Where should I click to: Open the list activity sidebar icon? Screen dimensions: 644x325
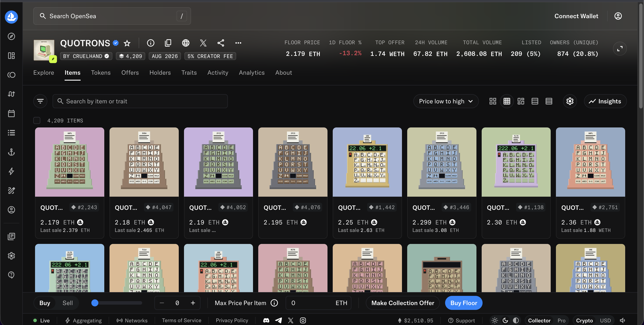[11, 132]
